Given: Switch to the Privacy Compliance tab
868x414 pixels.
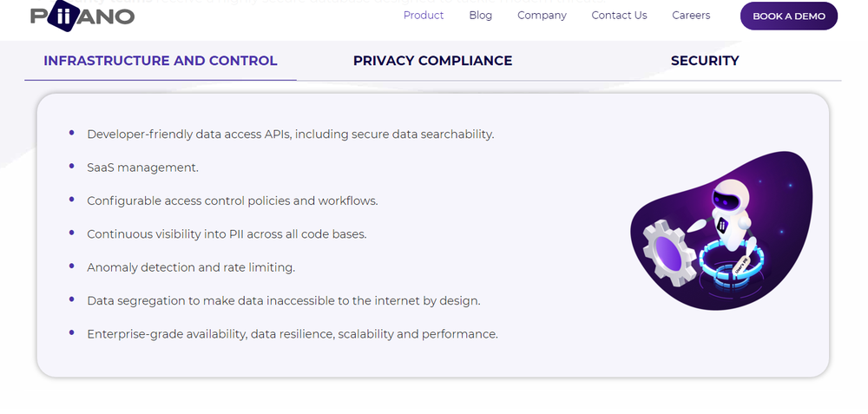Looking at the screenshot, I should [x=432, y=61].
